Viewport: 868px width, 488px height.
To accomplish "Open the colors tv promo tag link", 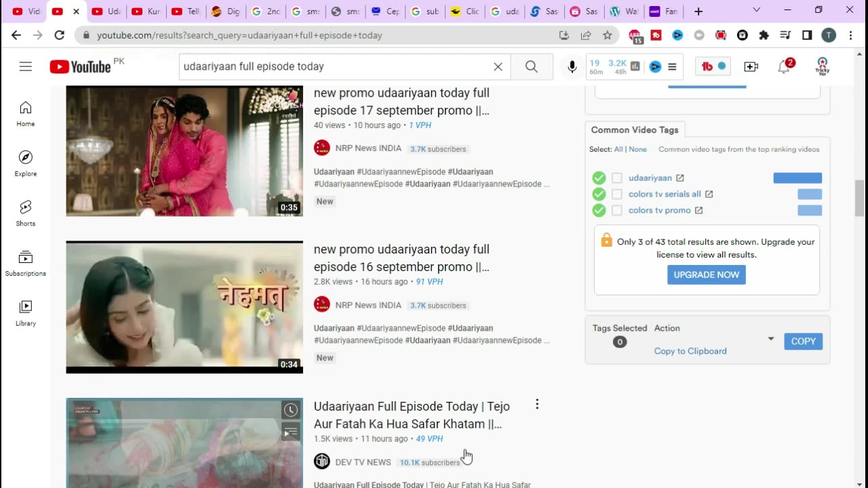I will coord(660,211).
